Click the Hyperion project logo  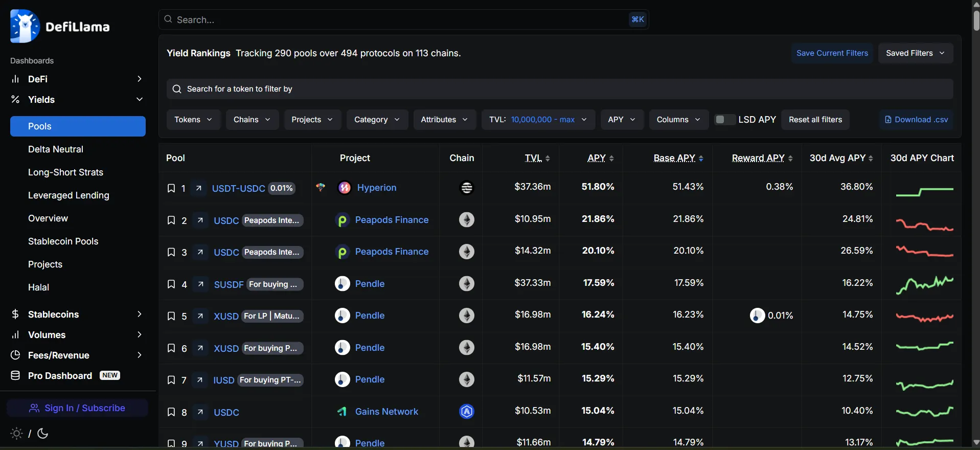pyautogui.click(x=345, y=188)
